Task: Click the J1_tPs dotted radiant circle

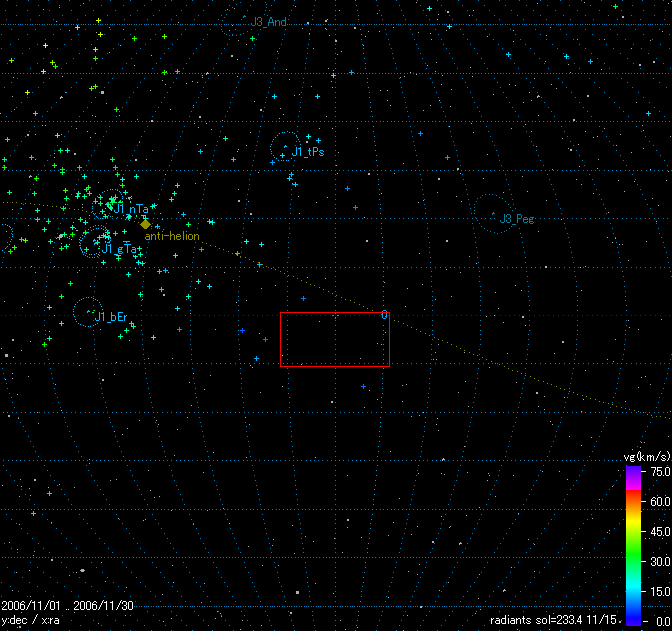Action: click(x=285, y=147)
